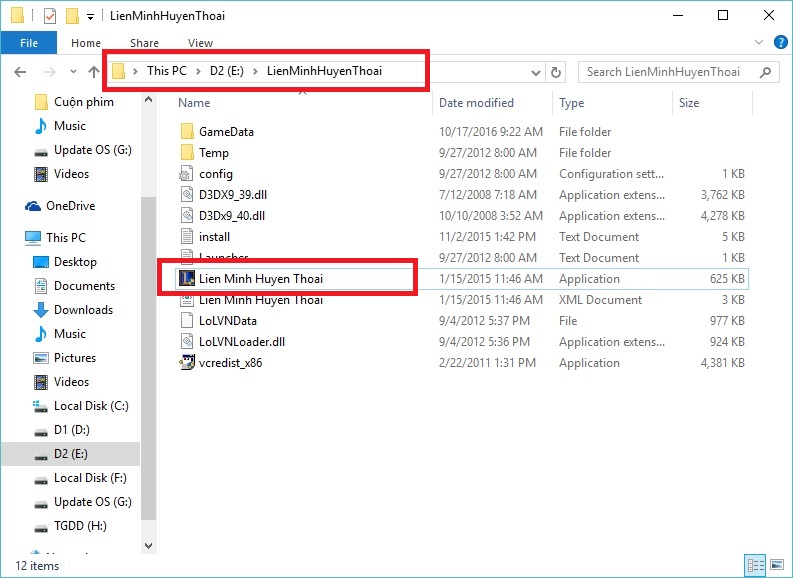Click the 625 KB size cell

pos(727,279)
